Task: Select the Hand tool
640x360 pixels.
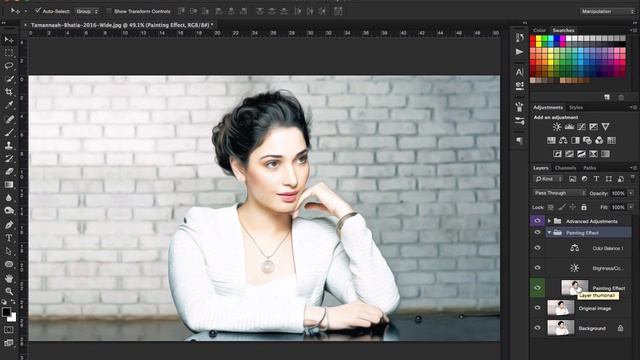Action: click(9, 278)
